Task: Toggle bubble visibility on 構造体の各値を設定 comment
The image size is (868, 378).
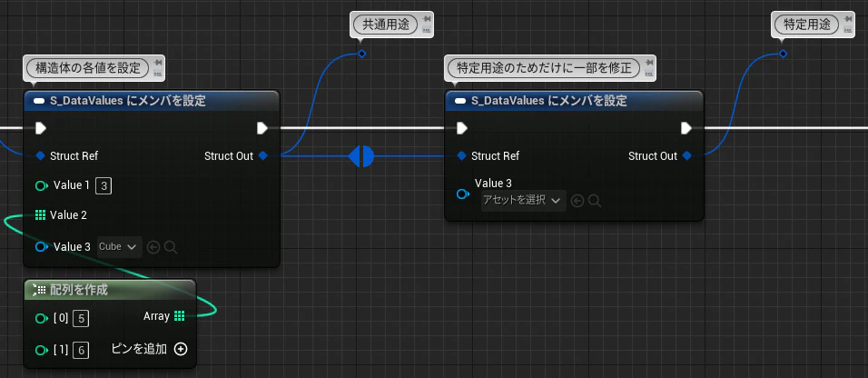Action: pos(158,74)
